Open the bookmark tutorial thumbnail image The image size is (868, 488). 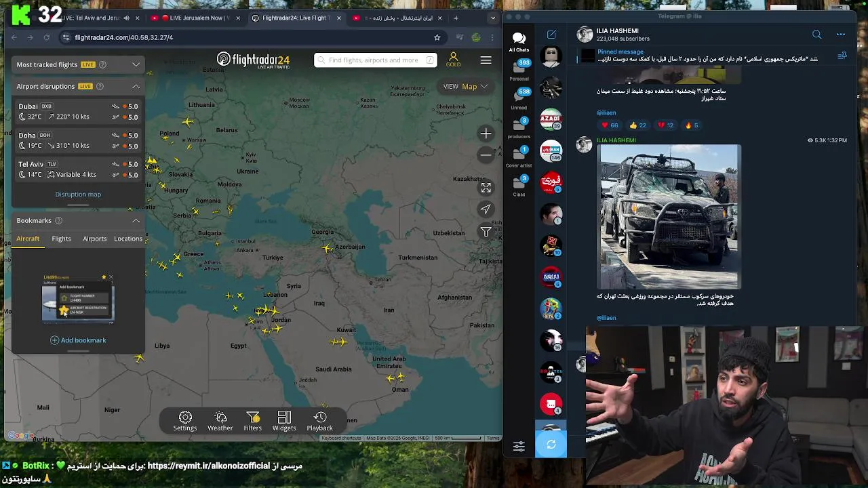click(78, 298)
